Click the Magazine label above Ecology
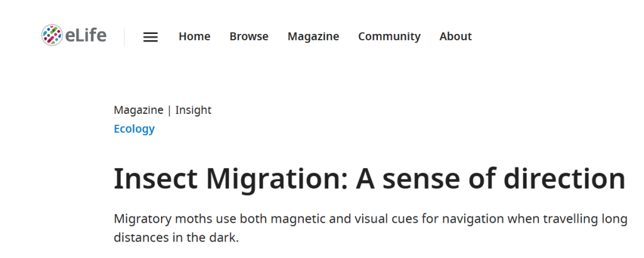The height and width of the screenshot is (258, 644). click(138, 110)
